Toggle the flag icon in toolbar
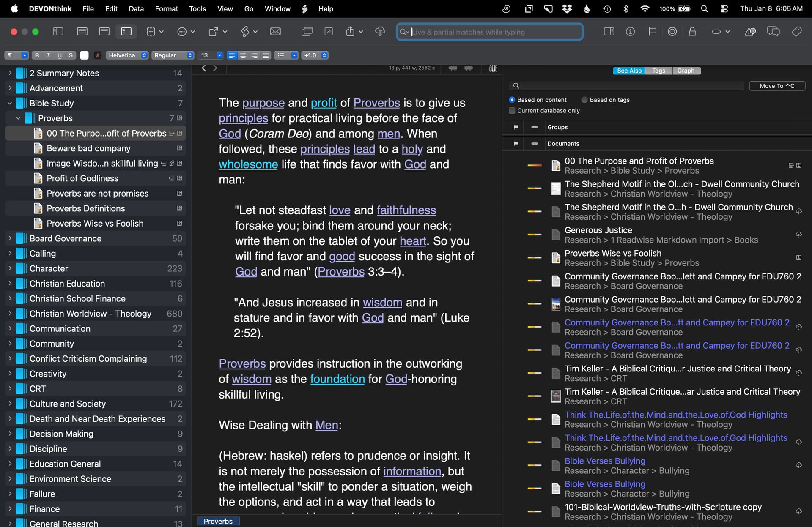Viewport: 812px width, 527px height. coord(652,32)
